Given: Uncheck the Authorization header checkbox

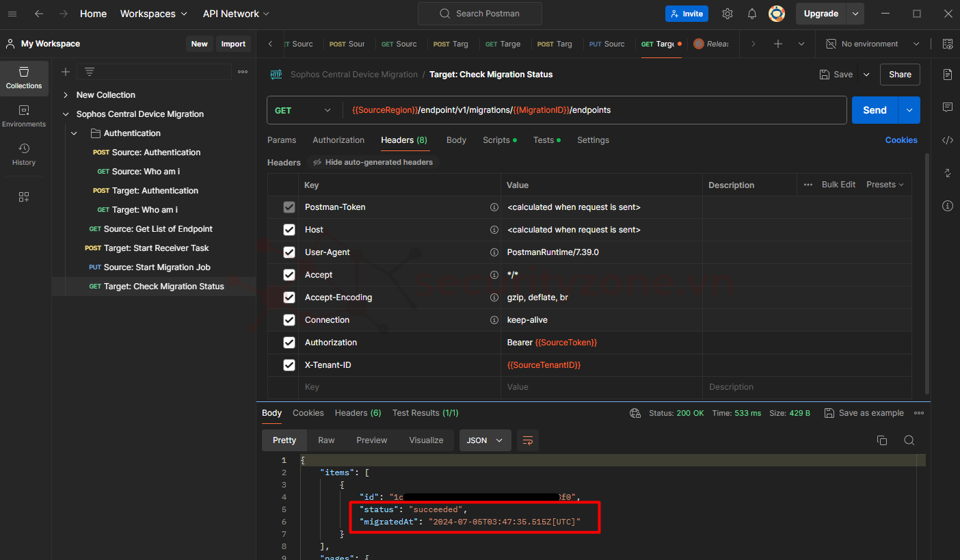Looking at the screenshot, I should [289, 343].
